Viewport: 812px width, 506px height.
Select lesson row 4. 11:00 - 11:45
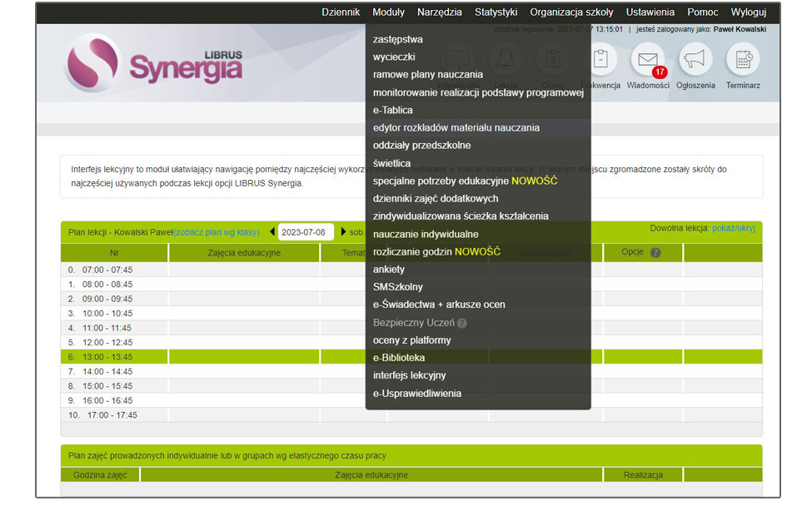pyautogui.click(x=411, y=328)
